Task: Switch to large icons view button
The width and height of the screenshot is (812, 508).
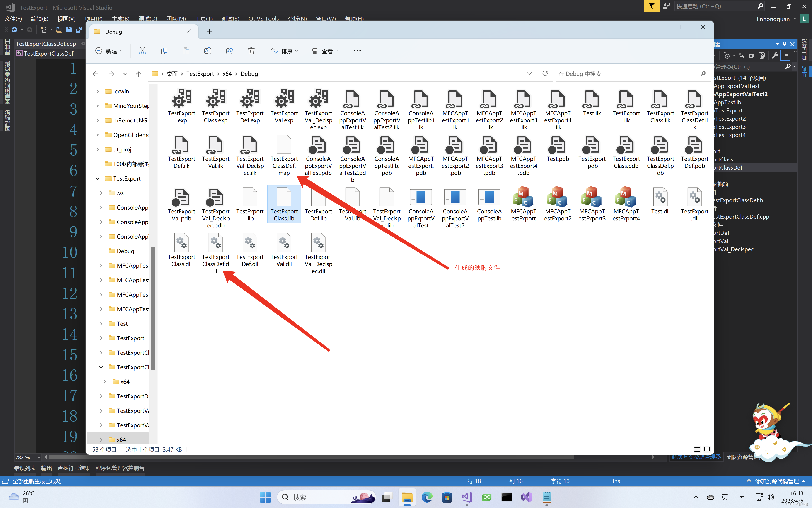Action: 707,449
